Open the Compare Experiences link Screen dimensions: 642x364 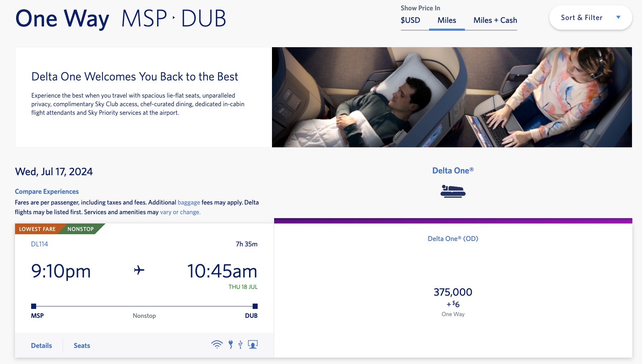(x=47, y=191)
